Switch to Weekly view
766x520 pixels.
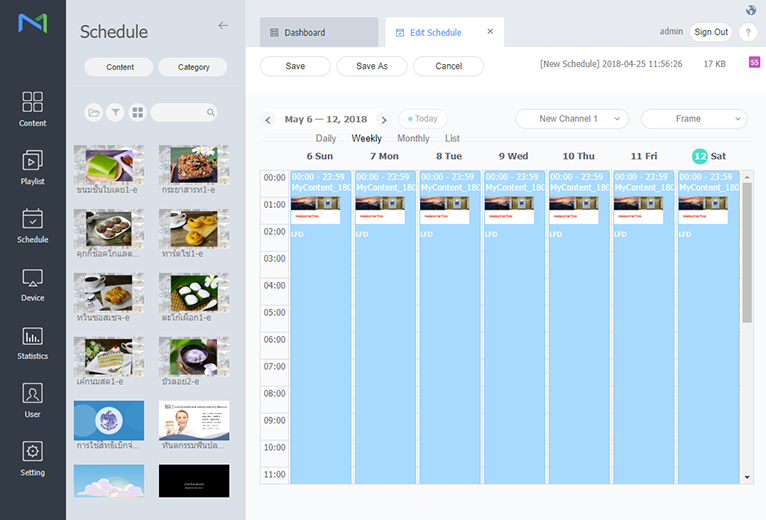tap(366, 138)
